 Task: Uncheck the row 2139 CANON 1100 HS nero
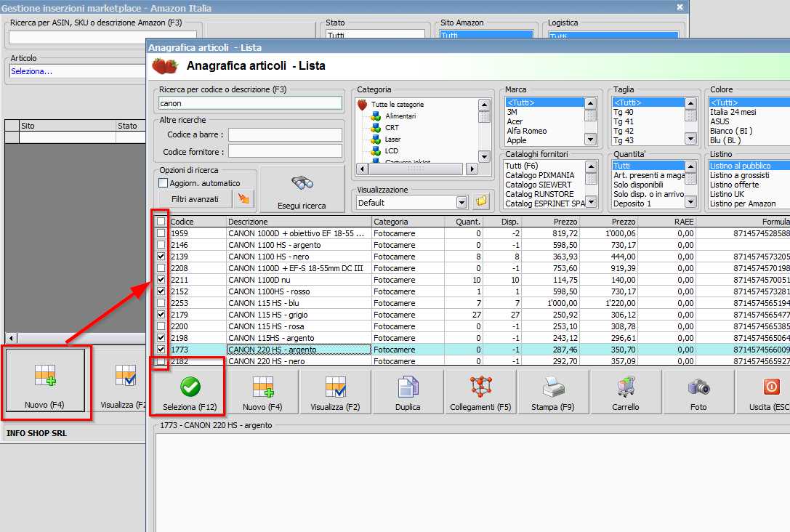[x=161, y=256]
